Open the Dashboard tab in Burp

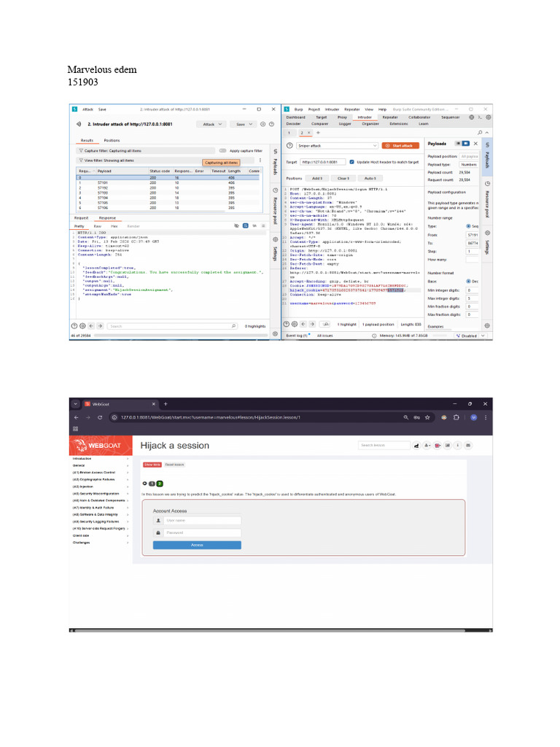[x=296, y=117]
